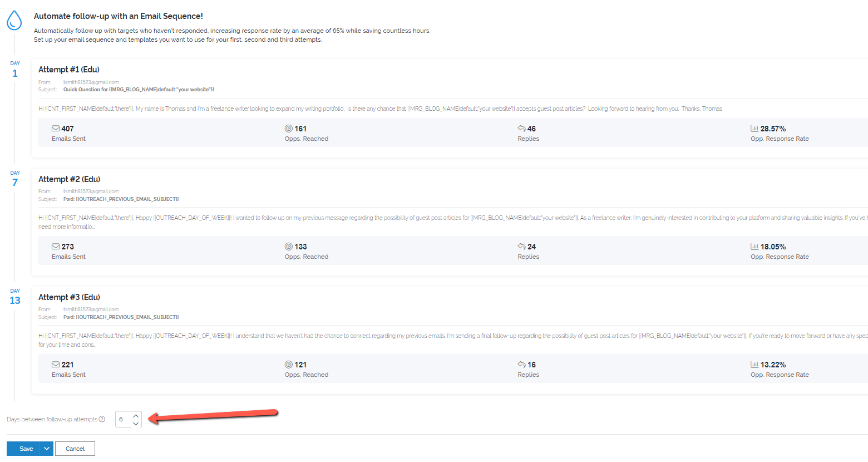Open Attempt #3 (Edu) template
The height and width of the screenshot is (462, 868).
70,297
